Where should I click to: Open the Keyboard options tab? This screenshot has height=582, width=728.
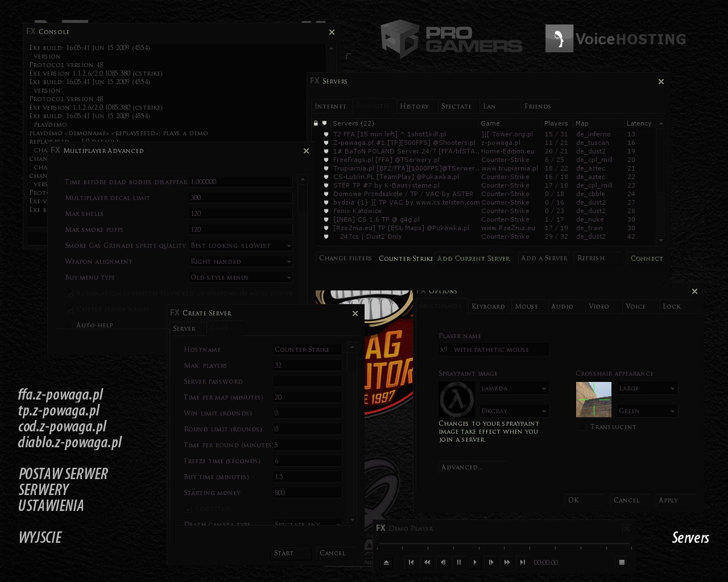point(488,306)
